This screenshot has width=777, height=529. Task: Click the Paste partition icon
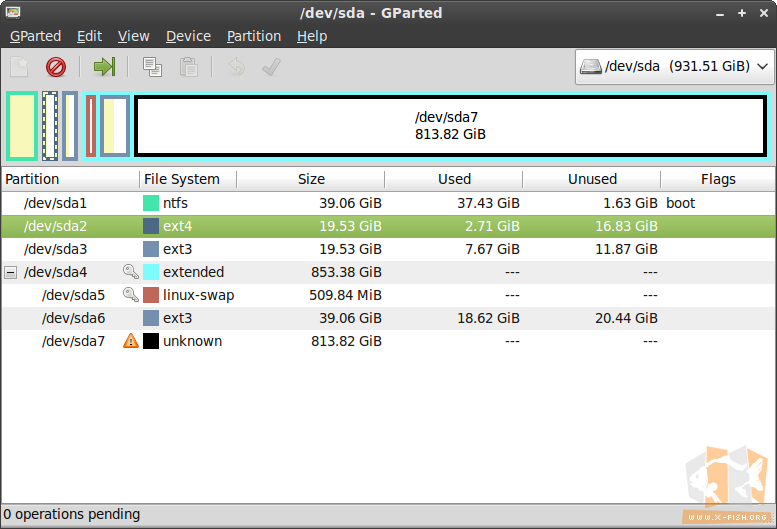pos(189,67)
